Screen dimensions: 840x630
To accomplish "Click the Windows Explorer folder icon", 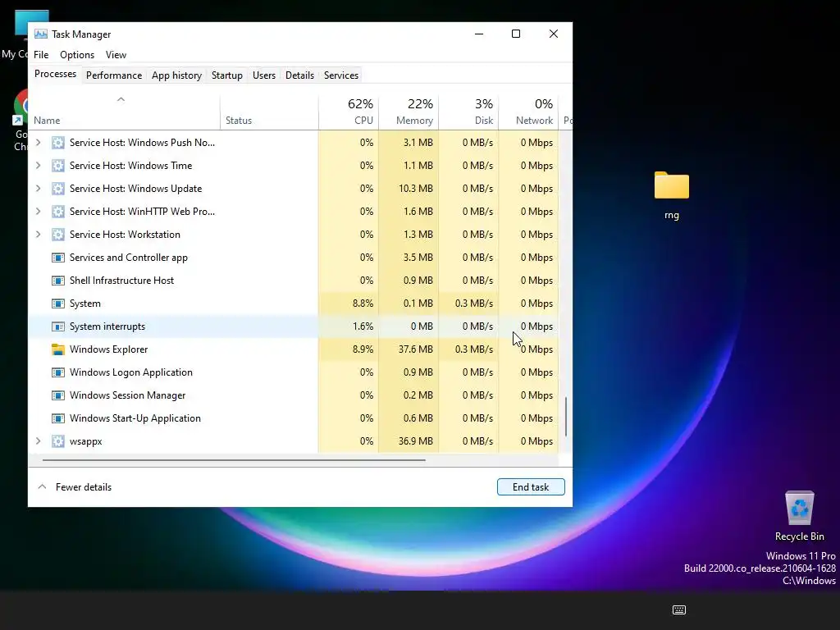I will [58, 349].
